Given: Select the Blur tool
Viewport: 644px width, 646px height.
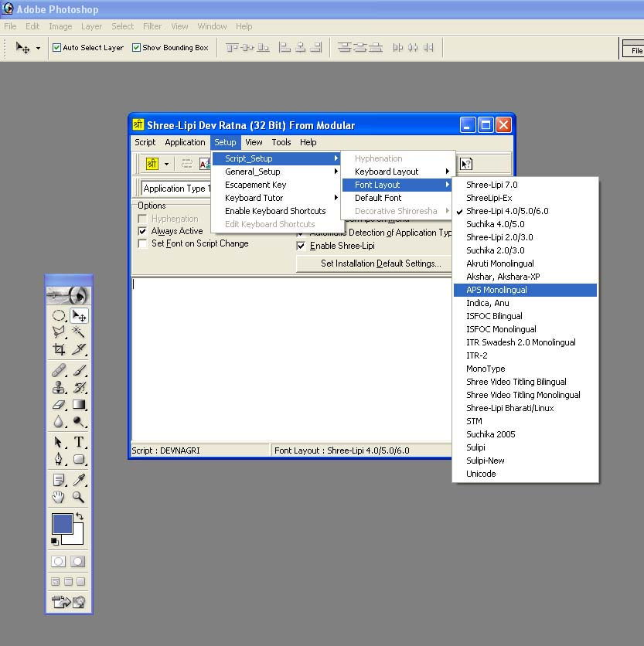Looking at the screenshot, I should click(59, 421).
